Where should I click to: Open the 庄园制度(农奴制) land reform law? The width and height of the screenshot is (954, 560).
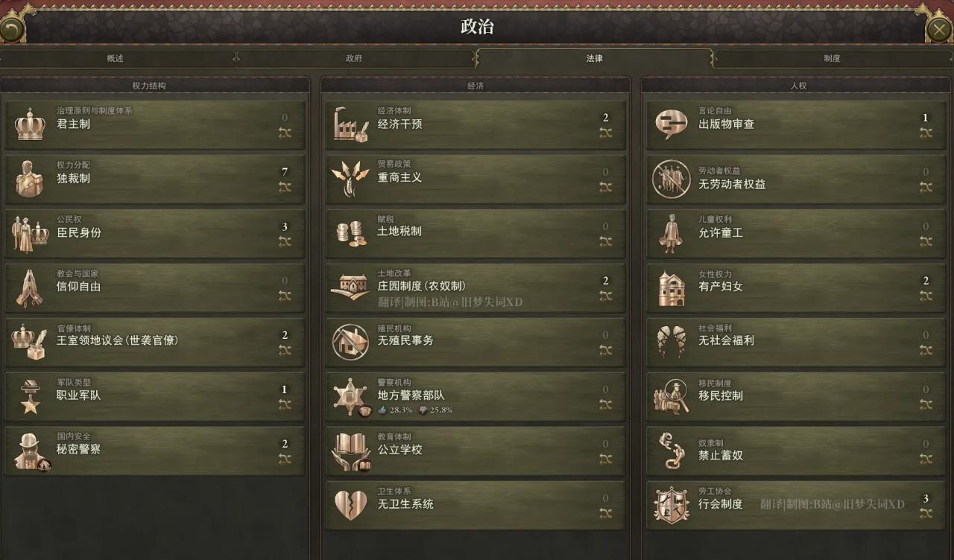(x=476, y=287)
